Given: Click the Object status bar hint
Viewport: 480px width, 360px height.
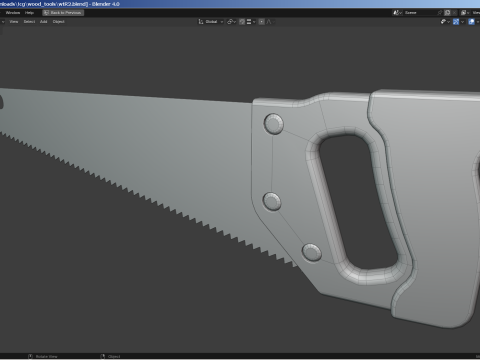Looking at the screenshot, I should pyautogui.click(x=110, y=356).
